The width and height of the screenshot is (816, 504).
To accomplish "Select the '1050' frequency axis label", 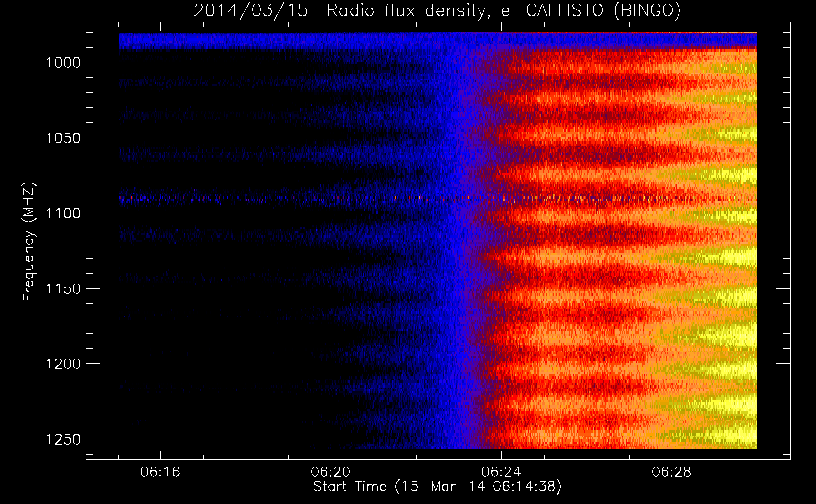I will pyautogui.click(x=64, y=138).
